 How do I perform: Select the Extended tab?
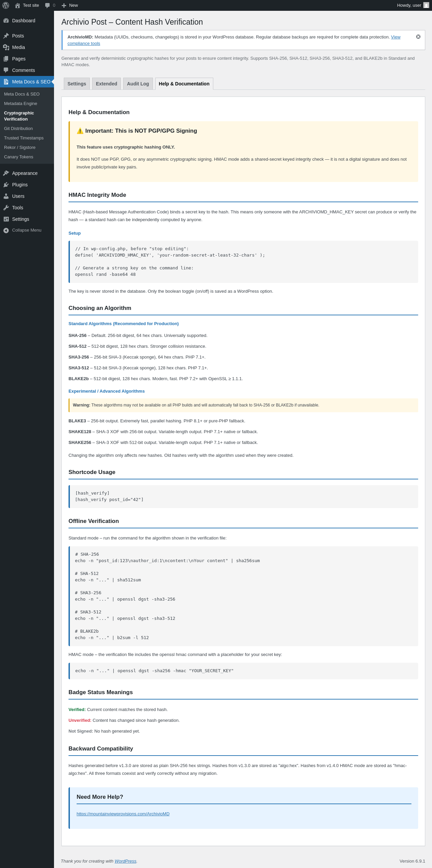point(106,84)
